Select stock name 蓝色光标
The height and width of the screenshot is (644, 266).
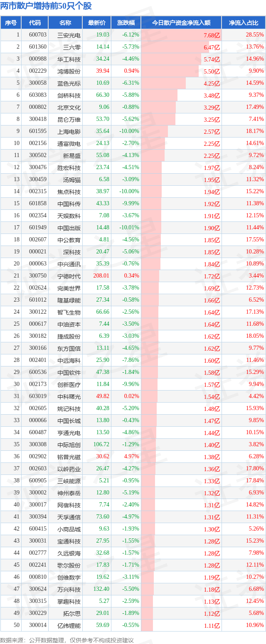click(x=69, y=83)
